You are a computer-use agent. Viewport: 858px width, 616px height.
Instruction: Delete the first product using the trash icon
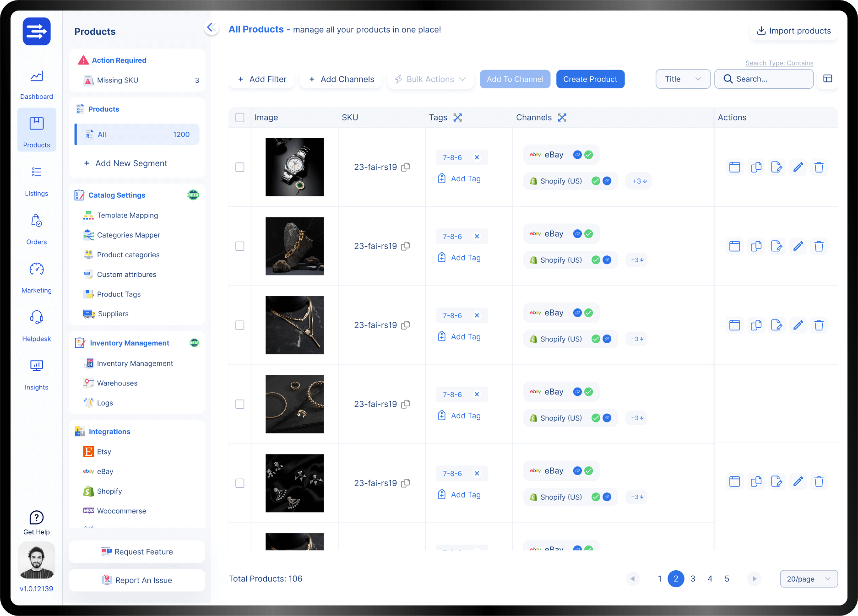pos(819,167)
